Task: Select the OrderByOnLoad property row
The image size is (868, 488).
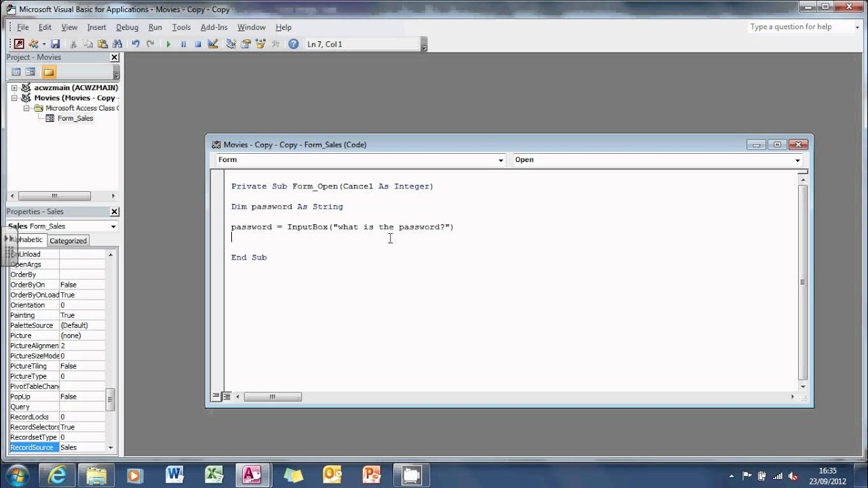Action: pos(58,295)
